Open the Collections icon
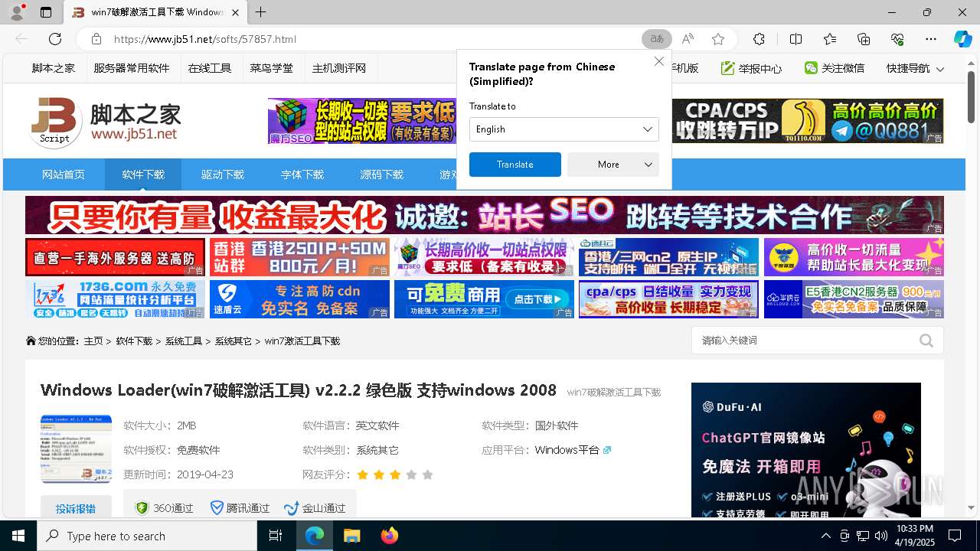980x551 pixels. coord(864,39)
